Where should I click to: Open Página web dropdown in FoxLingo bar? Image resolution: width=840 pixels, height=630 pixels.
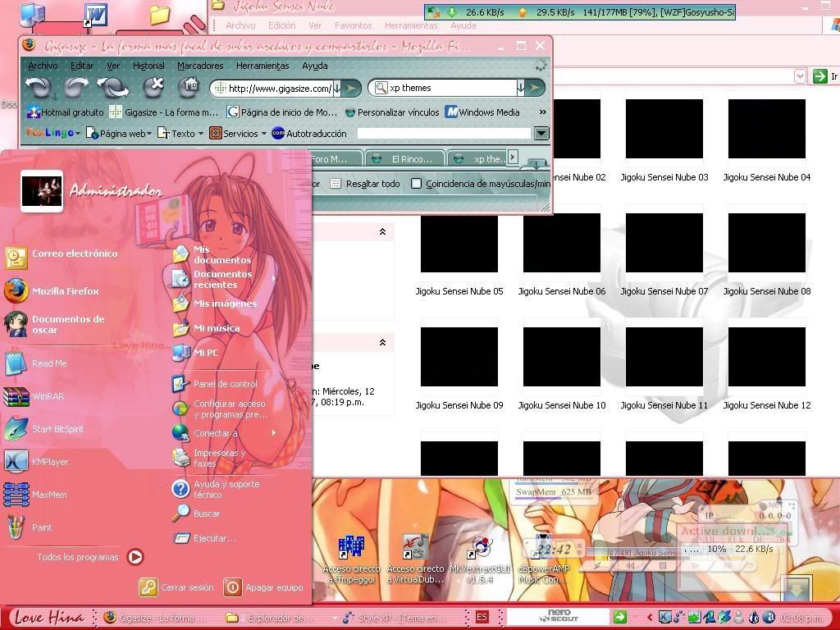coord(119,134)
